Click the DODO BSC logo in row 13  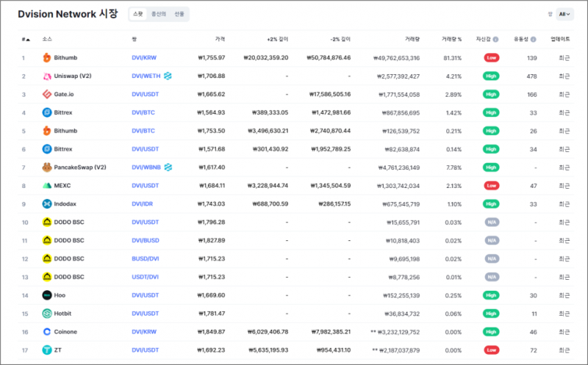[47, 277]
